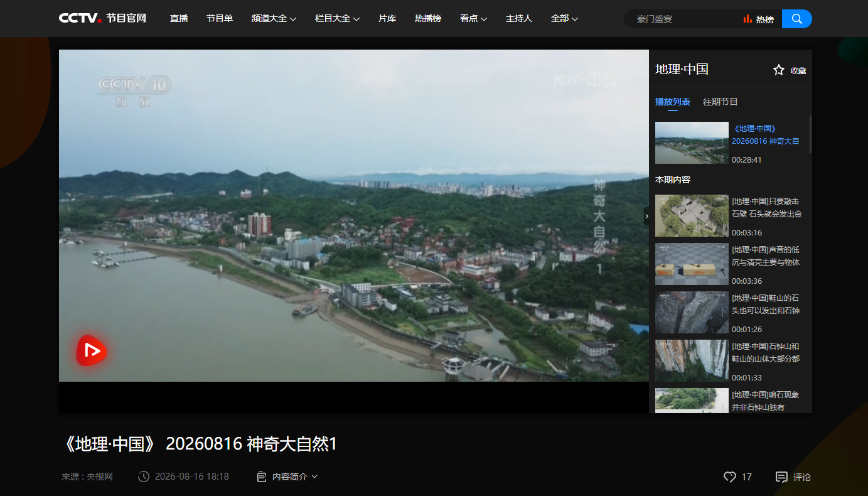Expand the 看点 menu

click(x=473, y=18)
